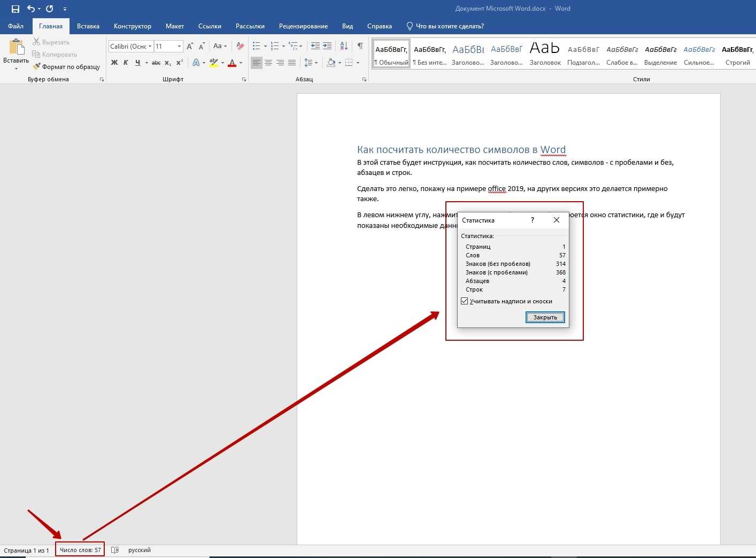Open the font color picker dropdown arrow
The width and height of the screenshot is (756, 558).
pyautogui.click(x=241, y=63)
